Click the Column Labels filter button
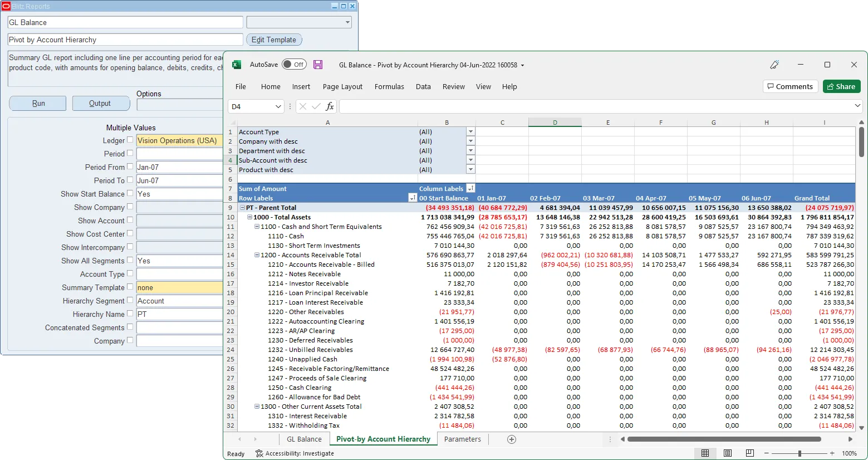868x460 pixels. point(470,189)
